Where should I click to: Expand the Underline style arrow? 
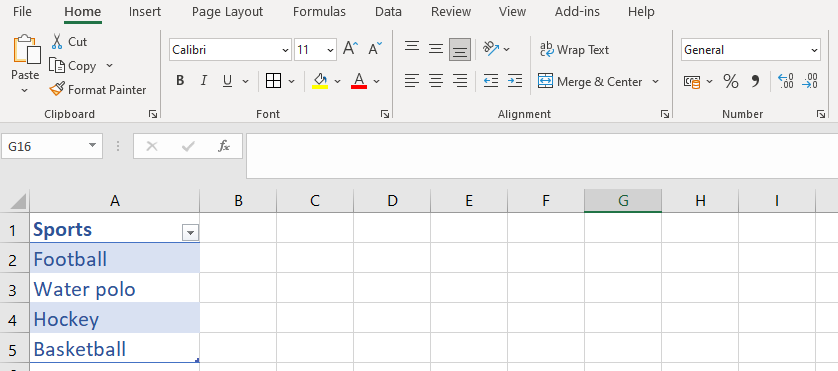coord(246,81)
